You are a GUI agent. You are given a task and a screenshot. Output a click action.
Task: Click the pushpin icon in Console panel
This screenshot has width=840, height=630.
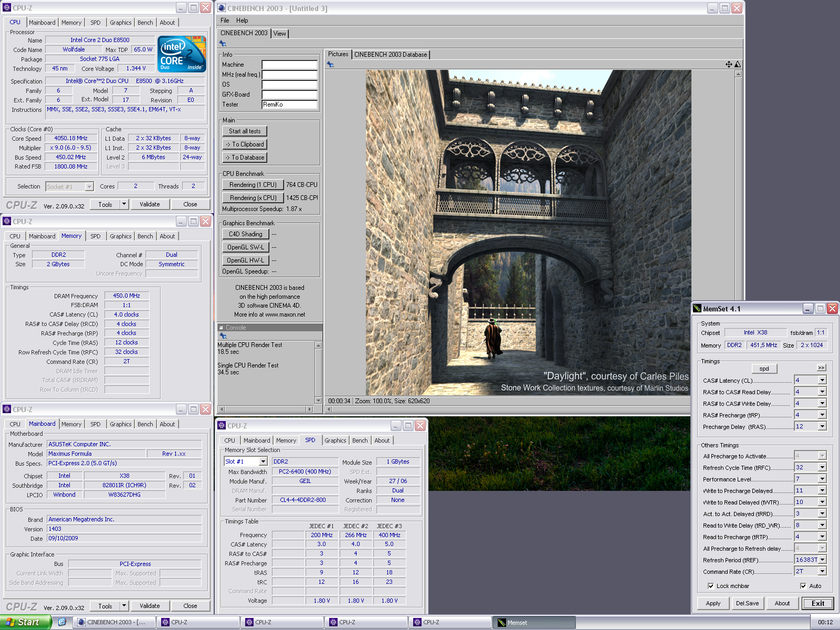(x=223, y=336)
